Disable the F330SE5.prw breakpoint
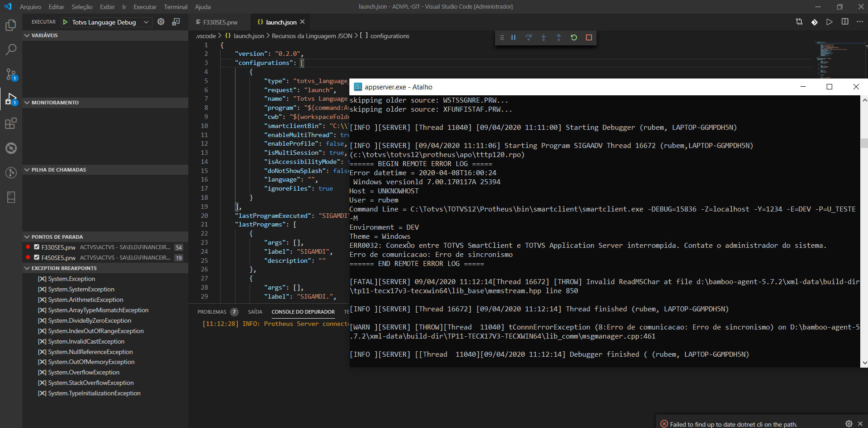Image resolution: width=868 pixels, height=428 pixels. (37, 247)
